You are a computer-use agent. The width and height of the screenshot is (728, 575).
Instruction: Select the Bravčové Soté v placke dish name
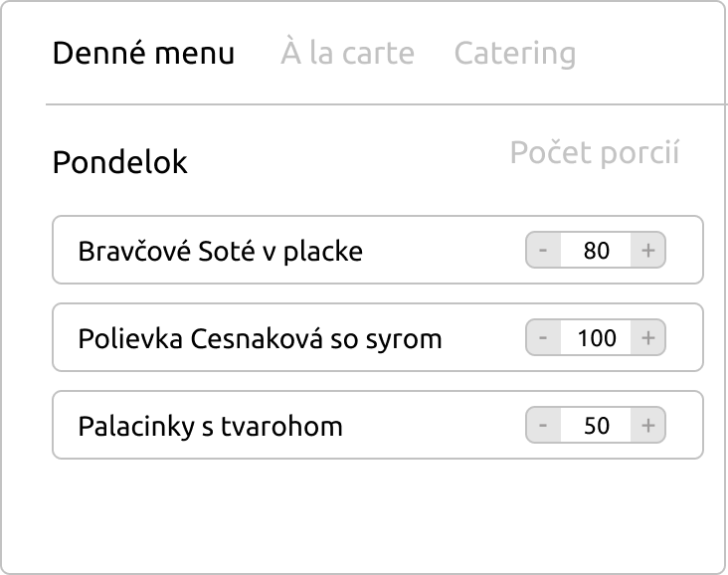pos(220,251)
